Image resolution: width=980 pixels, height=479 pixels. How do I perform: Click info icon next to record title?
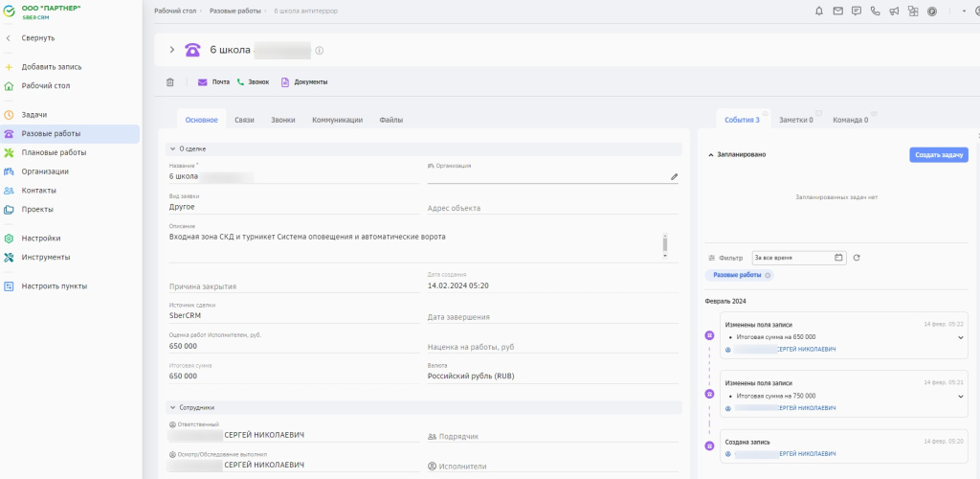320,51
